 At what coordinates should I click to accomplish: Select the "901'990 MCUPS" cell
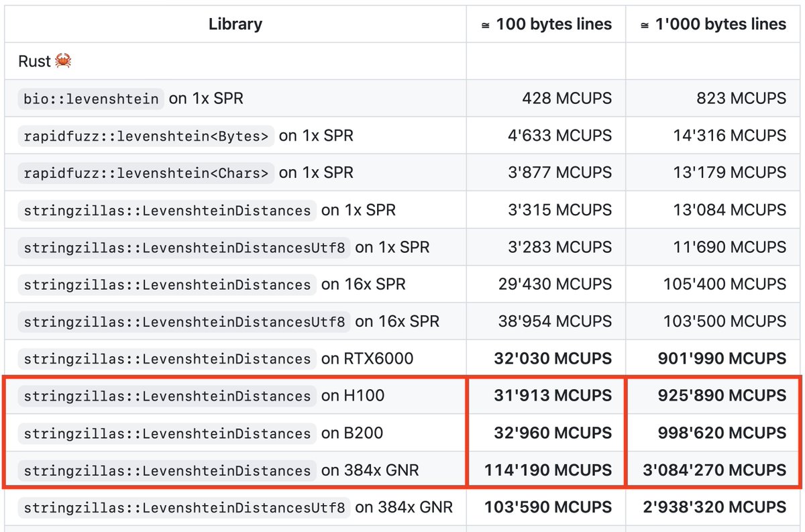tap(713, 359)
